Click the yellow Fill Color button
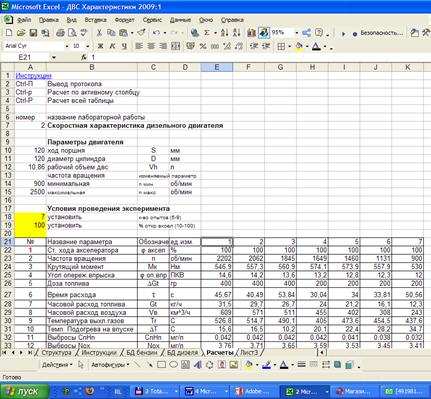Screen dimensions: 431x399 pos(299,46)
